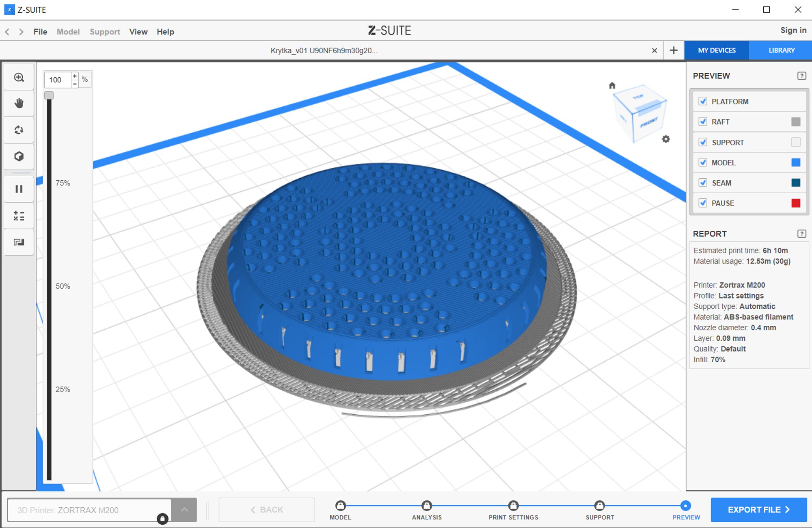The width and height of the screenshot is (812, 528).
Task: Jump to the Print Settings step
Action: pyautogui.click(x=514, y=506)
